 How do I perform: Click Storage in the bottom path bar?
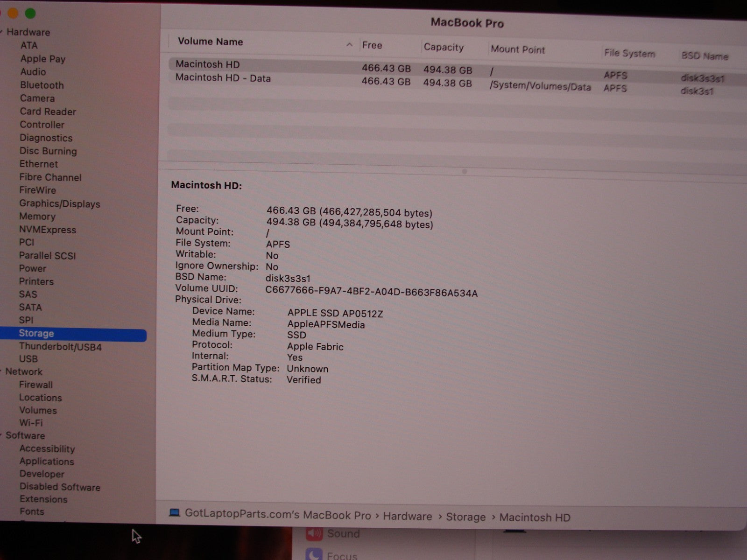tap(465, 517)
